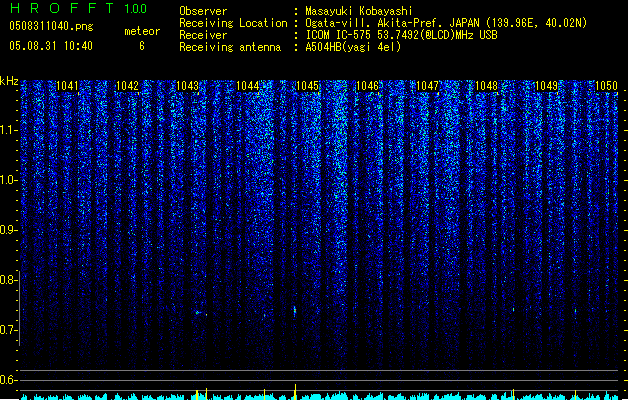Click the 1044 time marker
This screenshot has height=400, width=629.
(x=248, y=86)
